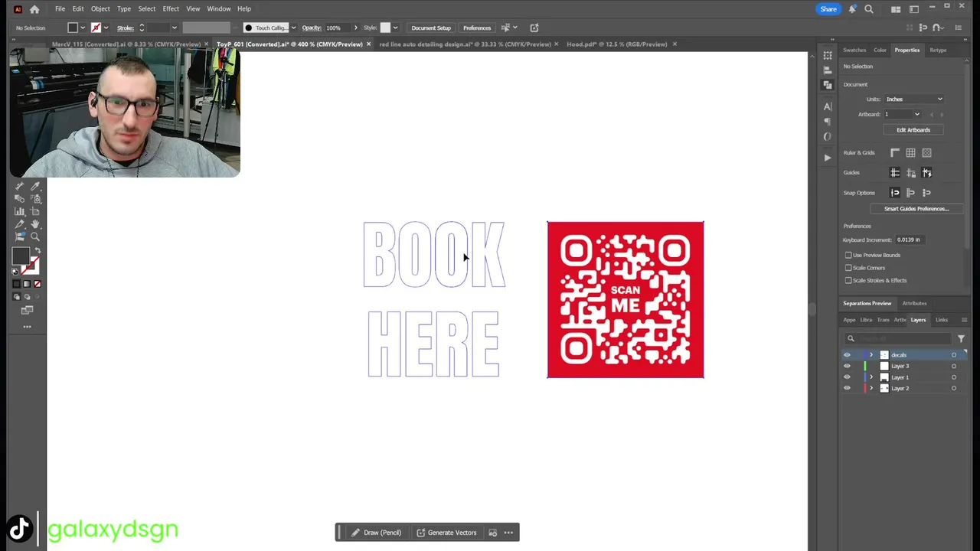Screen dimensions: 980x551
Task: Set fill to None in toolbar
Action: click(37, 284)
